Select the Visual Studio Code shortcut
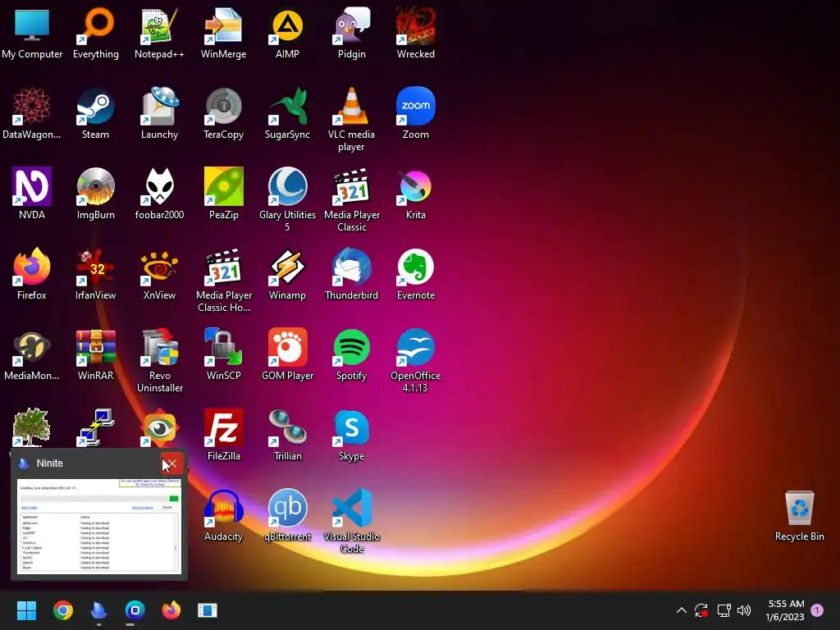Viewport: 840px width, 630px height. [x=351, y=522]
